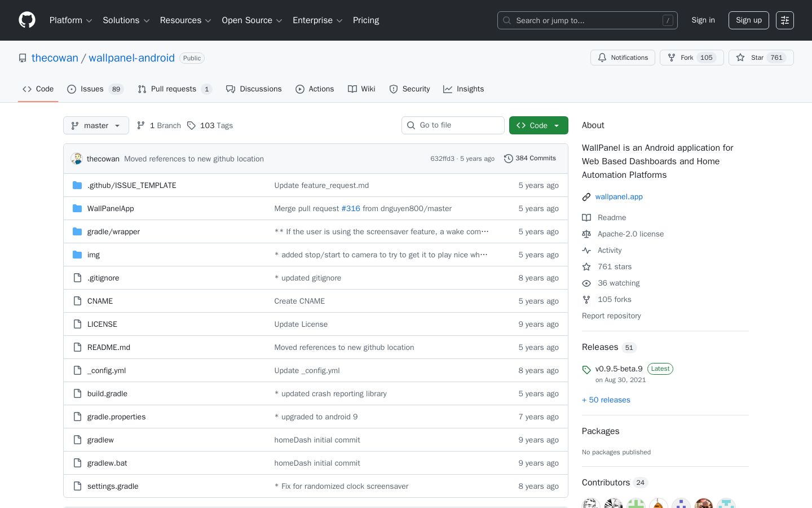Open the _config.yml file
Image resolution: width=812 pixels, height=508 pixels.
(107, 371)
